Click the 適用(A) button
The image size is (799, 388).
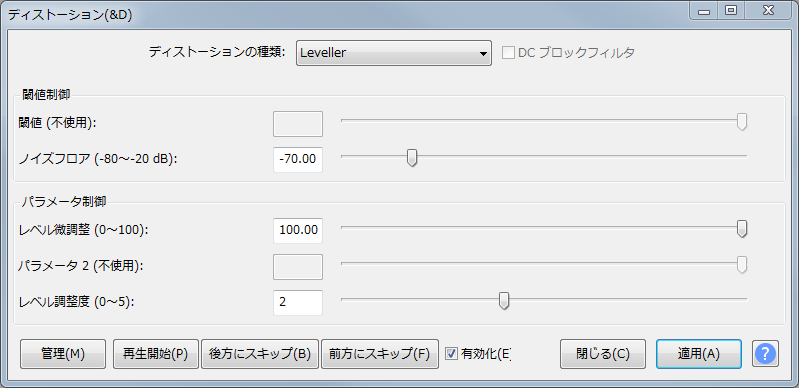pos(699,354)
